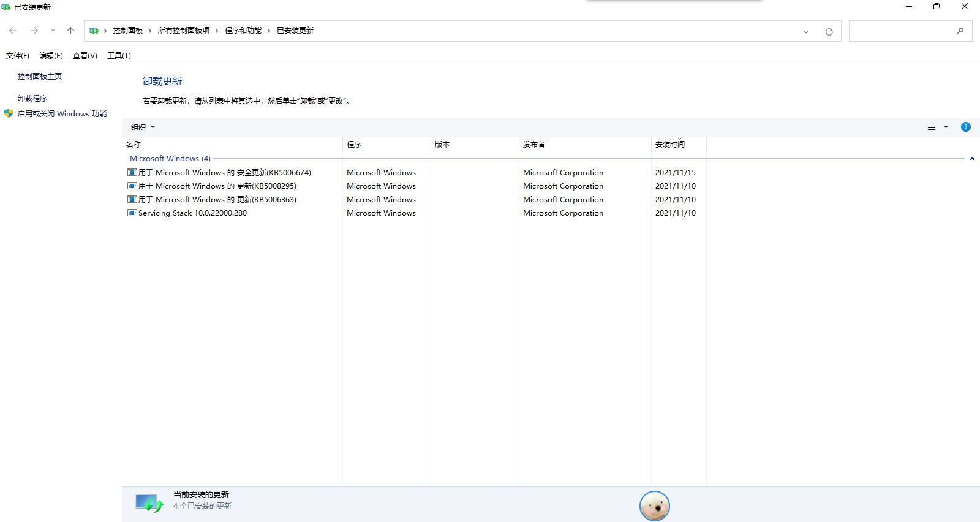Click icon of Servicing Stack entry
The width and height of the screenshot is (980, 522).
pyautogui.click(x=132, y=213)
